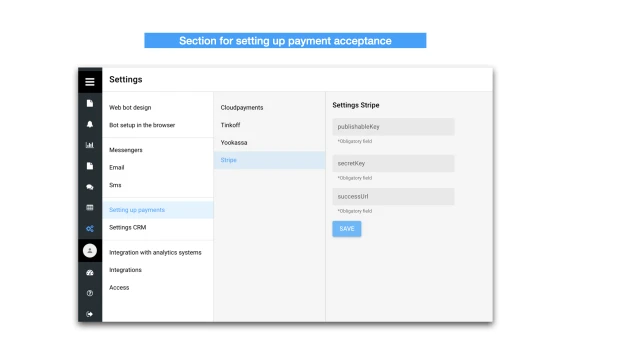Select the gears settings sidebar icon
The width and height of the screenshot is (640, 360).
pos(90,229)
